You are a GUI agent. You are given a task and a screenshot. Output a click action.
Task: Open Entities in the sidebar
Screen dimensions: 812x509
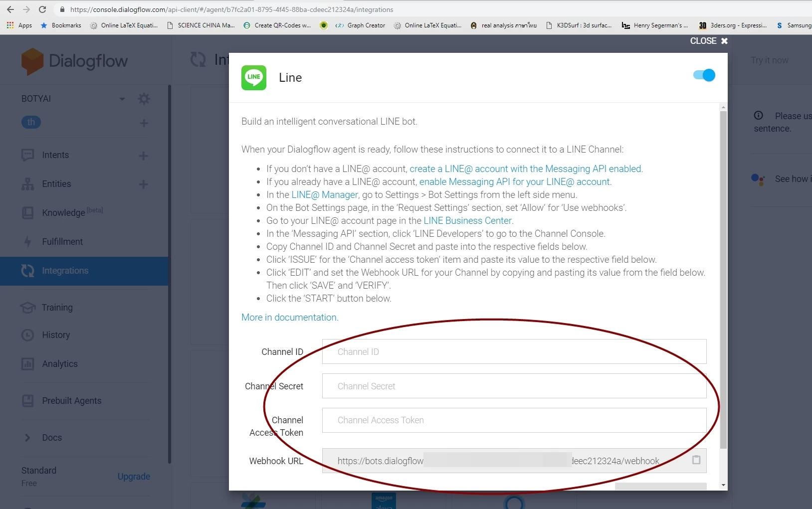56,184
